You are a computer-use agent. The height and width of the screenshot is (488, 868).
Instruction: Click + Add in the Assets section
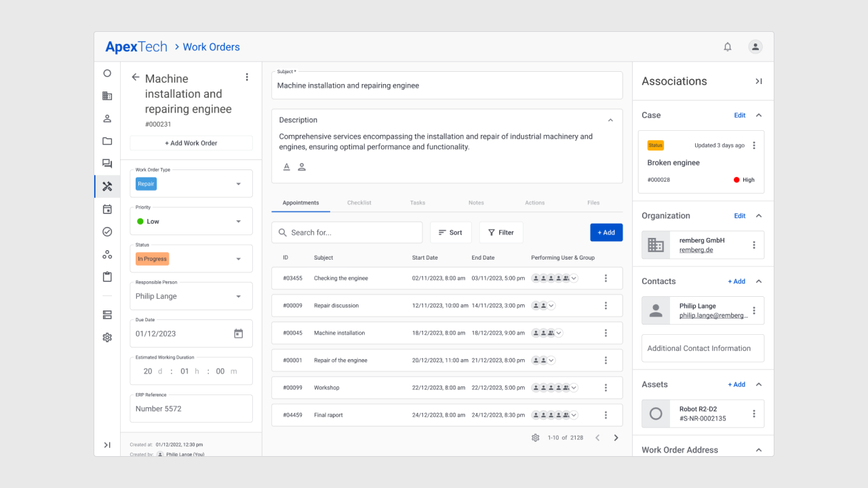point(736,384)
